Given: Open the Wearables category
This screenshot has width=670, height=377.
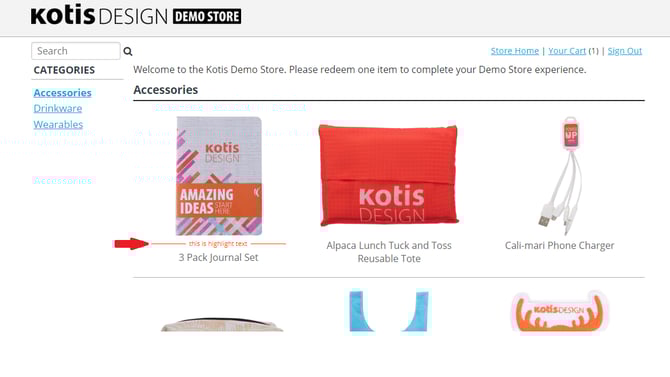Looking at the screenshot, I should (x=58, y=124).
